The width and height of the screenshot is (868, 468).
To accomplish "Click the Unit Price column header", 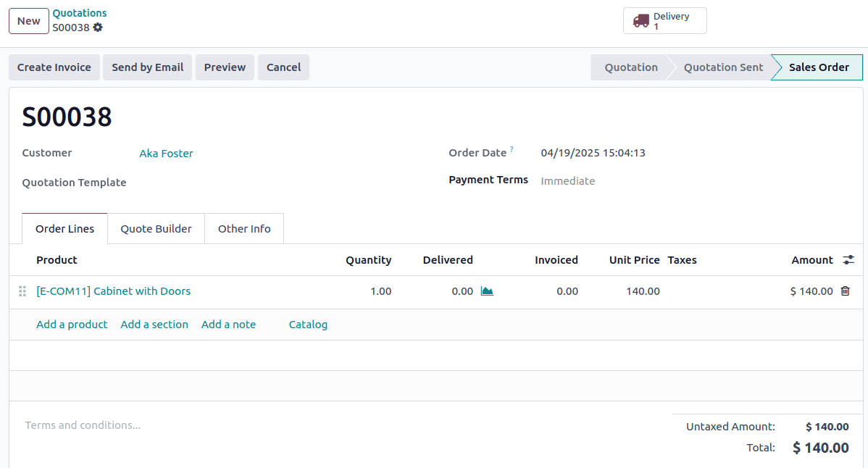I will click(635, 260).
